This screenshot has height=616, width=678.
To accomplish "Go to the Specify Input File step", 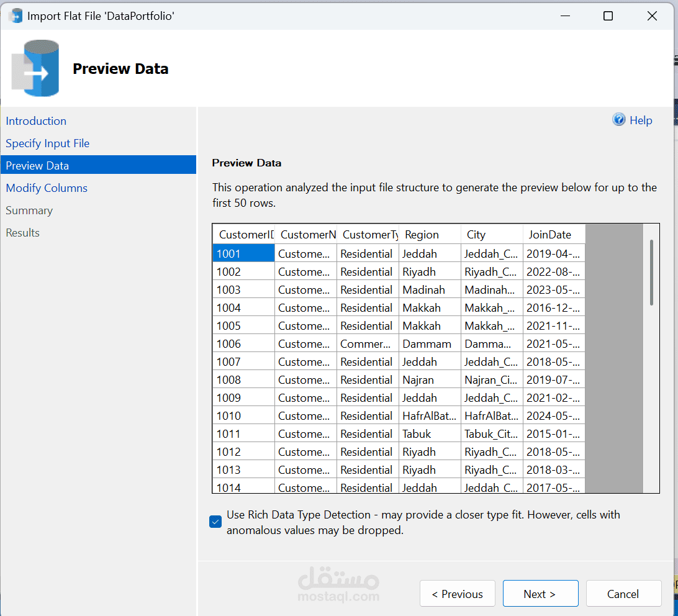I will tap(48, 143).
